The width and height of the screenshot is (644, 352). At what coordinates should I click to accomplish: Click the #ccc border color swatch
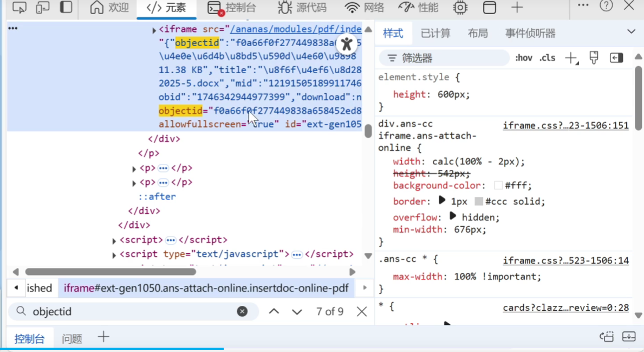[478, 202]
